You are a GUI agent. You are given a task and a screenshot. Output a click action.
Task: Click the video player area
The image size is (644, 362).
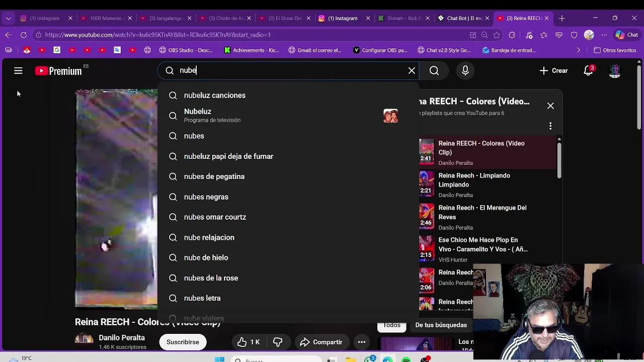[x=116, y=199]
